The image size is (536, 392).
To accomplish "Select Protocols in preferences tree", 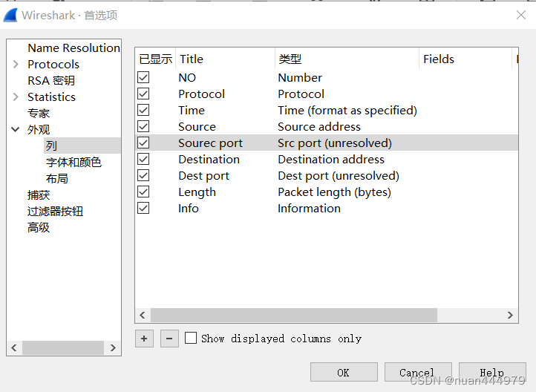I will (x=53, y=65).
